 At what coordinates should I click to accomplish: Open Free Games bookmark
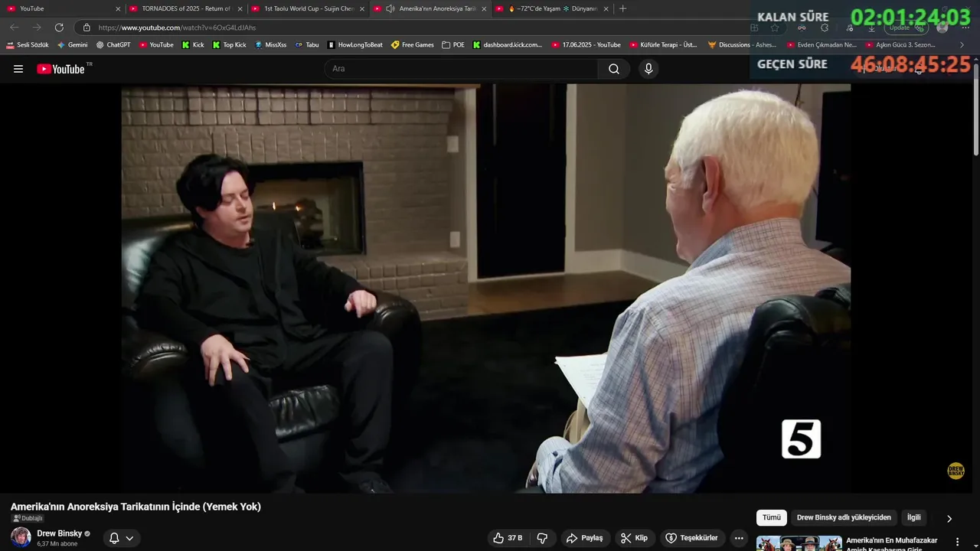tap(413, 45)
